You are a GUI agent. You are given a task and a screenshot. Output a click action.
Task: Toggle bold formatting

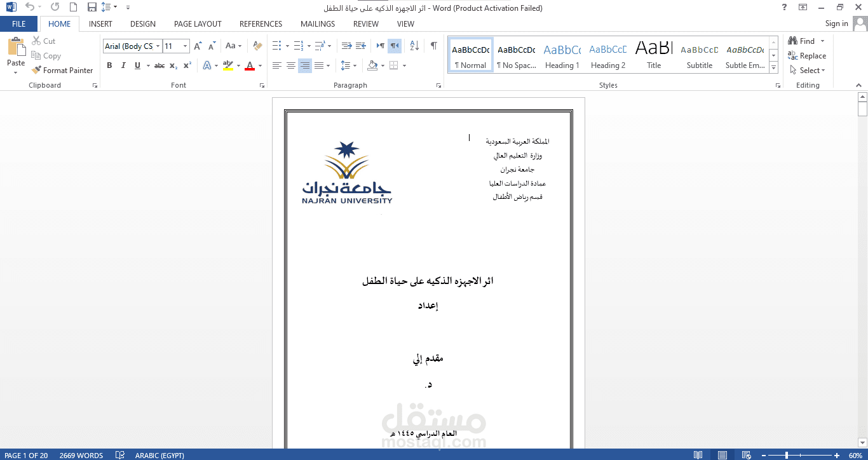(x=109, y=65)
